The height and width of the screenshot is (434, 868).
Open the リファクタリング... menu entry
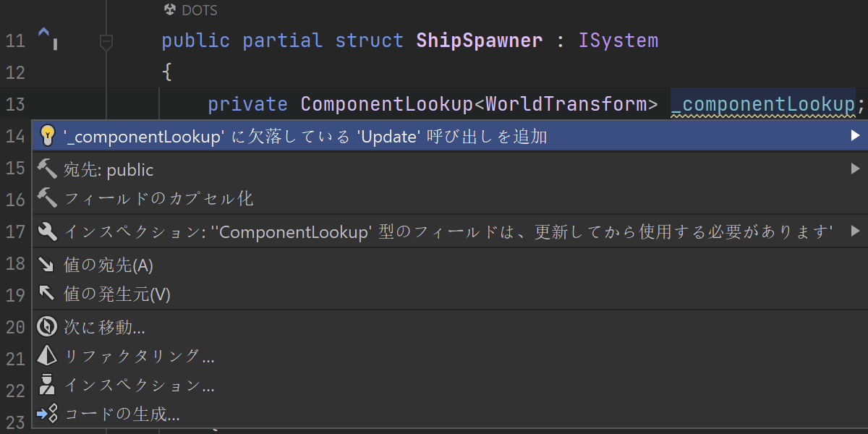[139, 356]
